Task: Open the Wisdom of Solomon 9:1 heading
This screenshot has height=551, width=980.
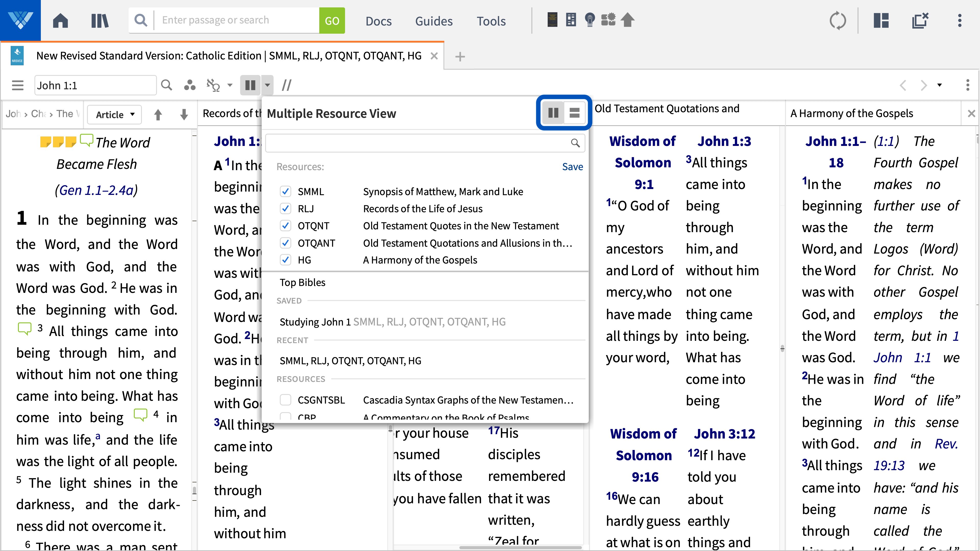Action: (x=643, y=163)
